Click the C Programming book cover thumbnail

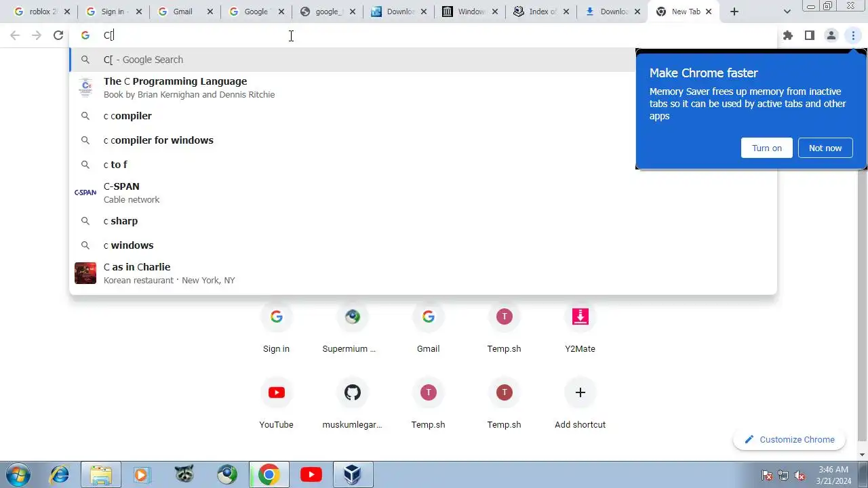pyautogui.click(x=85, y=87)
